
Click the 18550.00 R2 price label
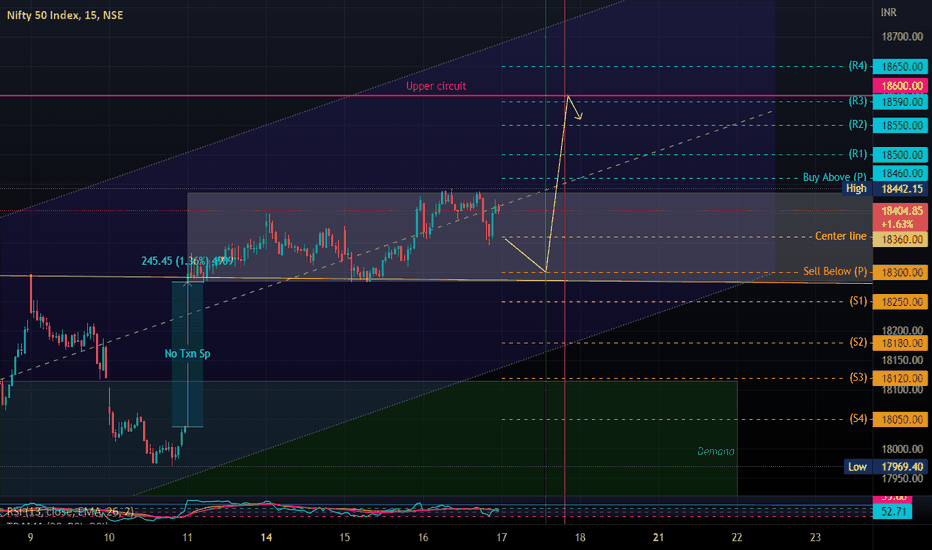point(900,125)
